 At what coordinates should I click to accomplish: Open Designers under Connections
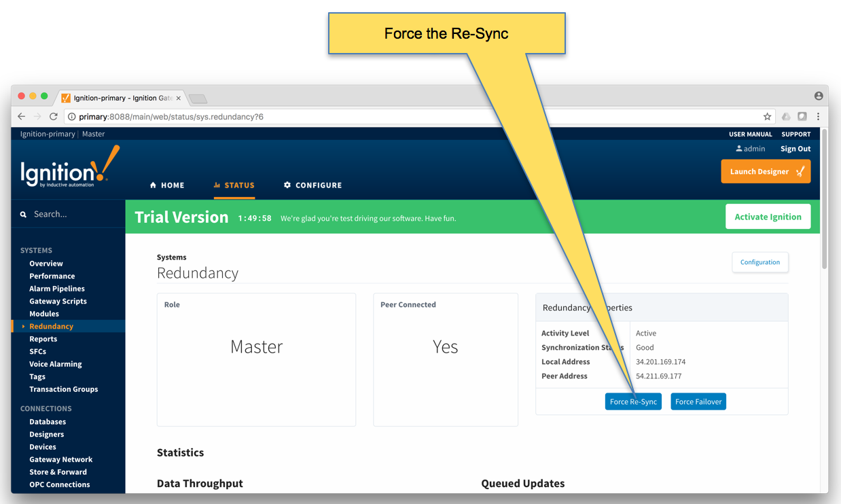47,435
